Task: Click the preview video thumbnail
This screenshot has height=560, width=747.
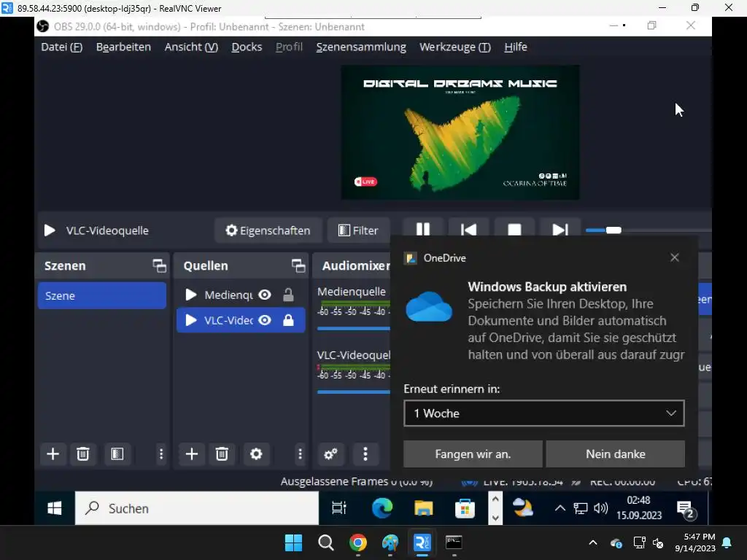Action: pos(460,133)
